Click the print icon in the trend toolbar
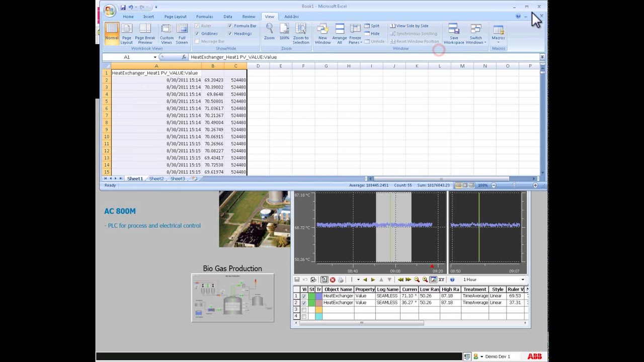 [x=341, y=280]
